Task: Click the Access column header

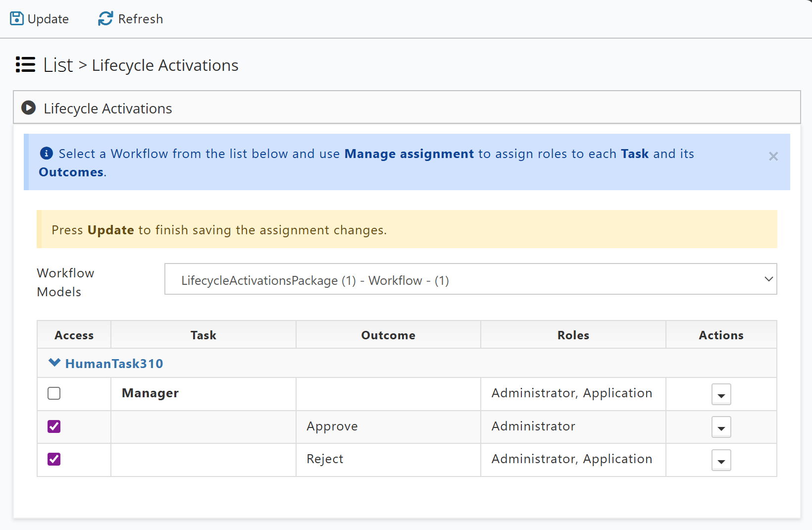Action: [74, 335]
